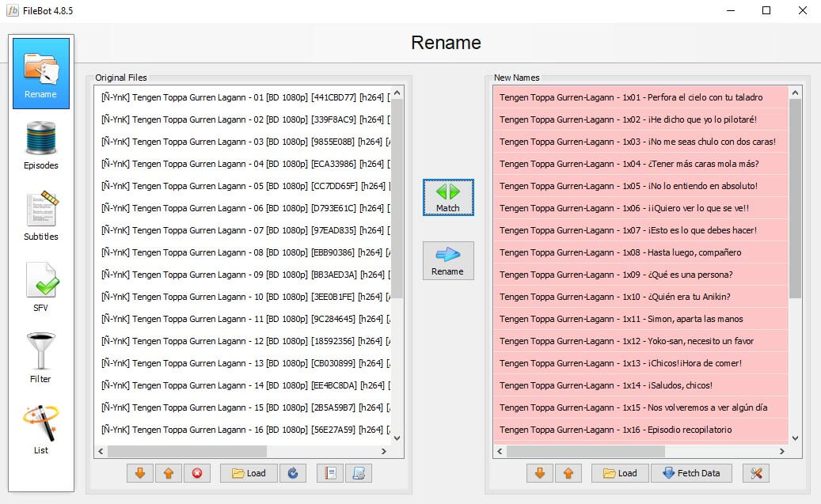Select new name '1x02 - ¡He dicho que yo lo pilotaré!'
The height and width of the screenshot is (504, 821).
coord(640,119)
